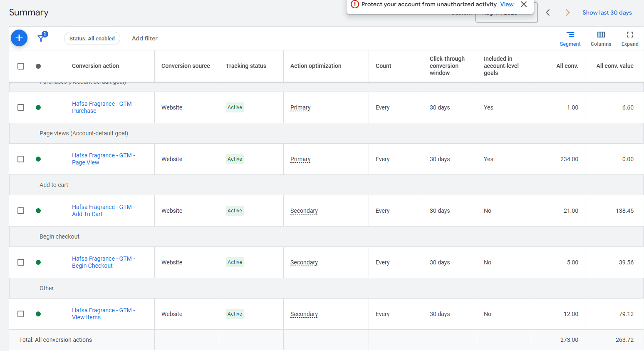Open the Columns settings
Screen dimensions: 644x351
click(x=601, y=39)
